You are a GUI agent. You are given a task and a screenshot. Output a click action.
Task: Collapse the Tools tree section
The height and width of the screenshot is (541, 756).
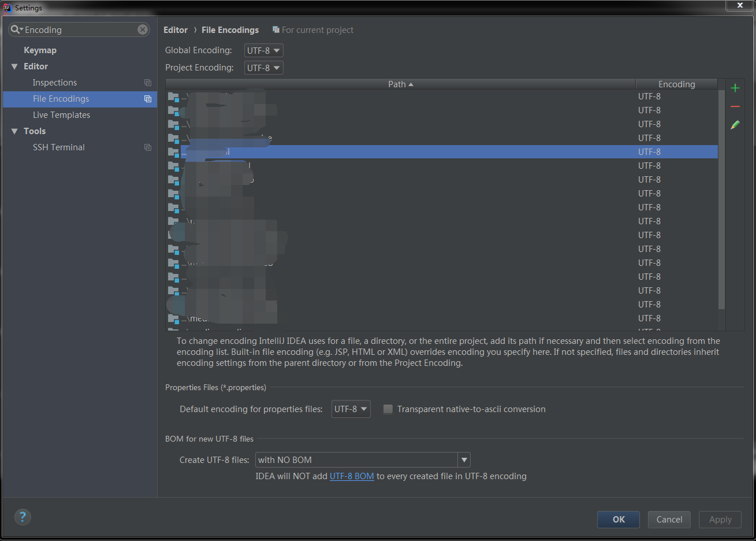[x=14, y=131]
